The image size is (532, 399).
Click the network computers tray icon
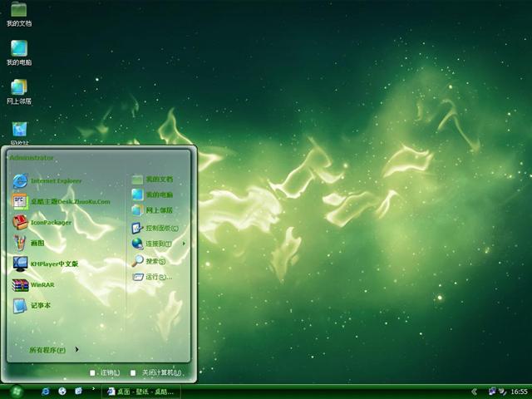point(492,392)
